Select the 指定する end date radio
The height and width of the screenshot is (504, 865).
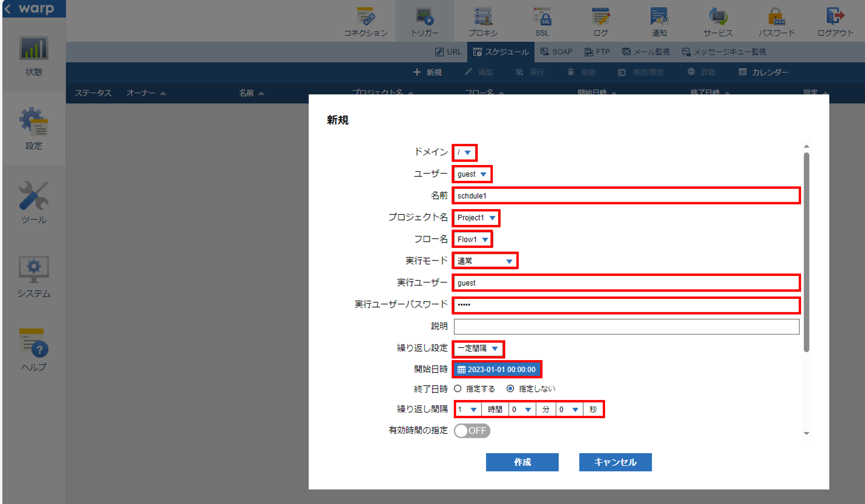(457, 389)
